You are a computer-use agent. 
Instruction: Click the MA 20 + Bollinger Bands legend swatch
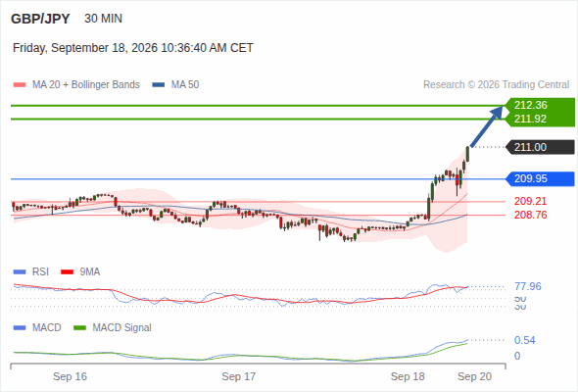[20, 85]
